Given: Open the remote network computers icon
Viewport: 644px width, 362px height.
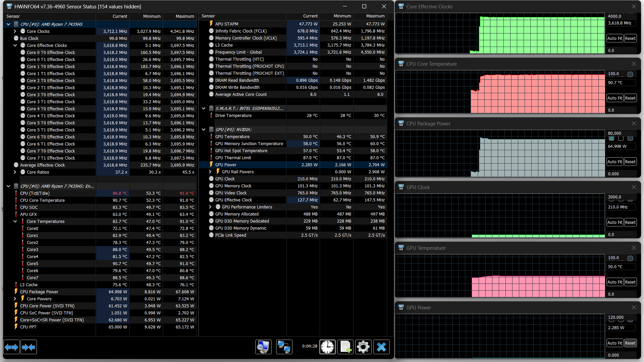Looking at the screenshot, I should pos(284,347).
